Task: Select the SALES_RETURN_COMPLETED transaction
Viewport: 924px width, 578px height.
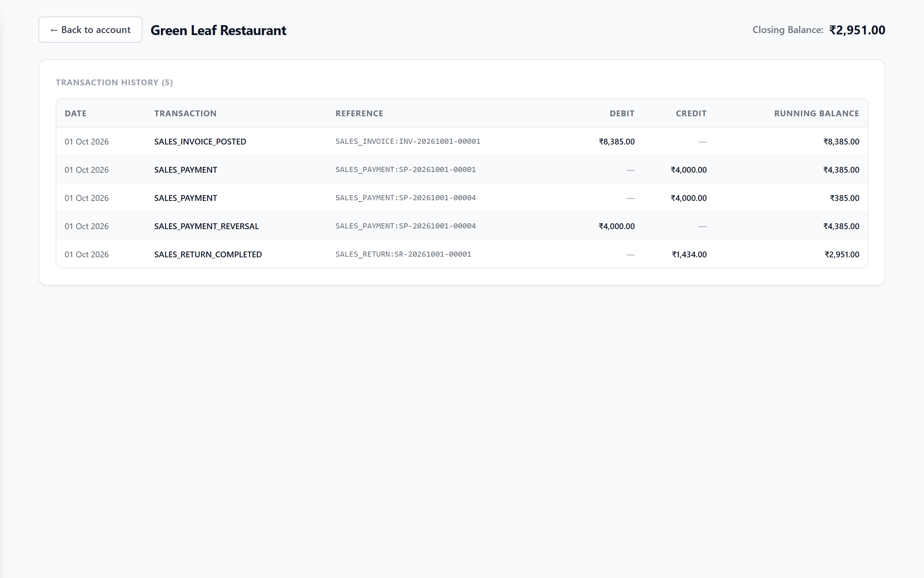Action: [208, 255]
